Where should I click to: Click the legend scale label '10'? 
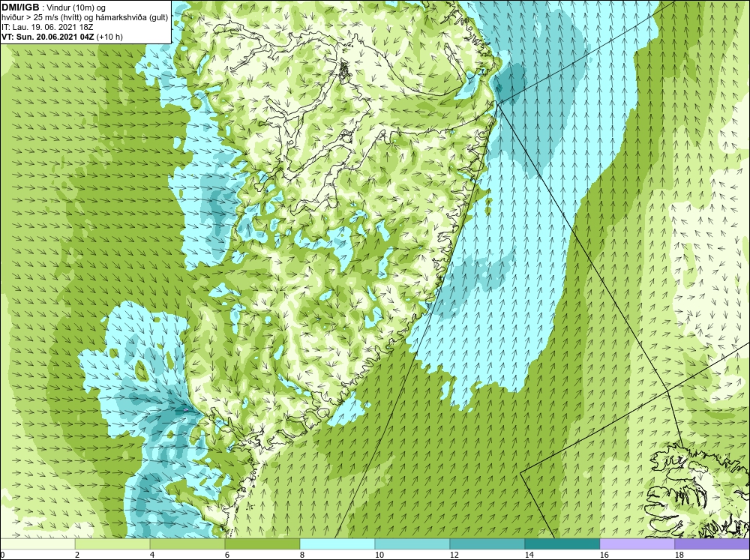[379, 555]
